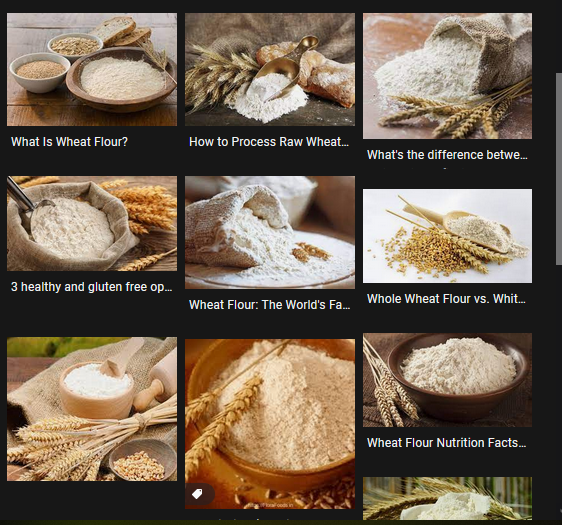Open 'Wheat Flour Nutrition Facts...' title
Image resolution: width=562 pixels, height=525 pixels.
click(447, 443)
